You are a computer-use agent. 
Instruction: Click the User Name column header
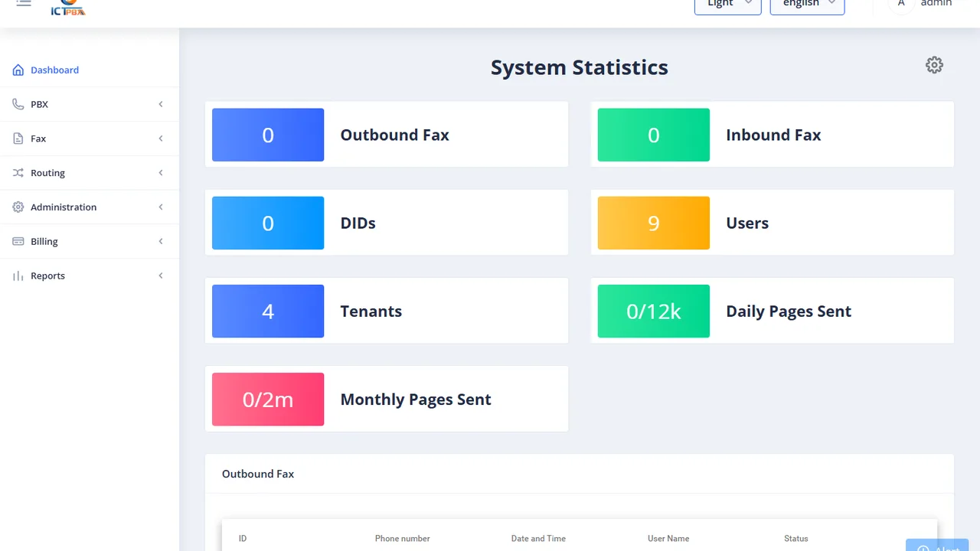[668, 539]
